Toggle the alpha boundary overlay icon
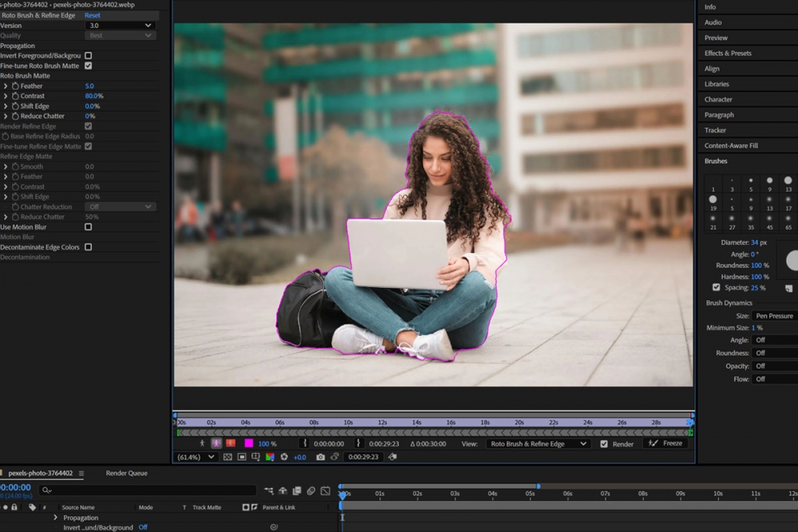 (x=216, y=443)
